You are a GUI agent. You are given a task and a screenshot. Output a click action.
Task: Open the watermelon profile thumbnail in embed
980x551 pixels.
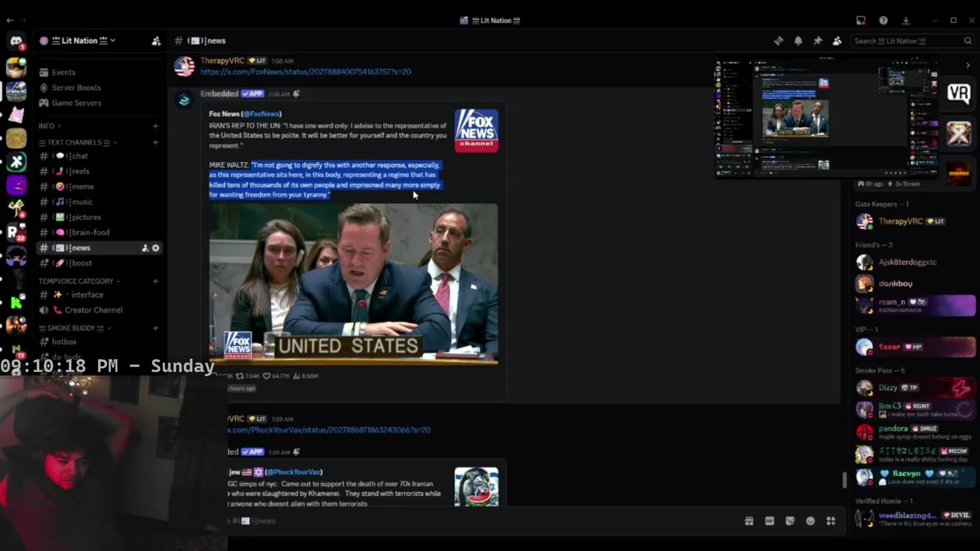pos(476,487)
